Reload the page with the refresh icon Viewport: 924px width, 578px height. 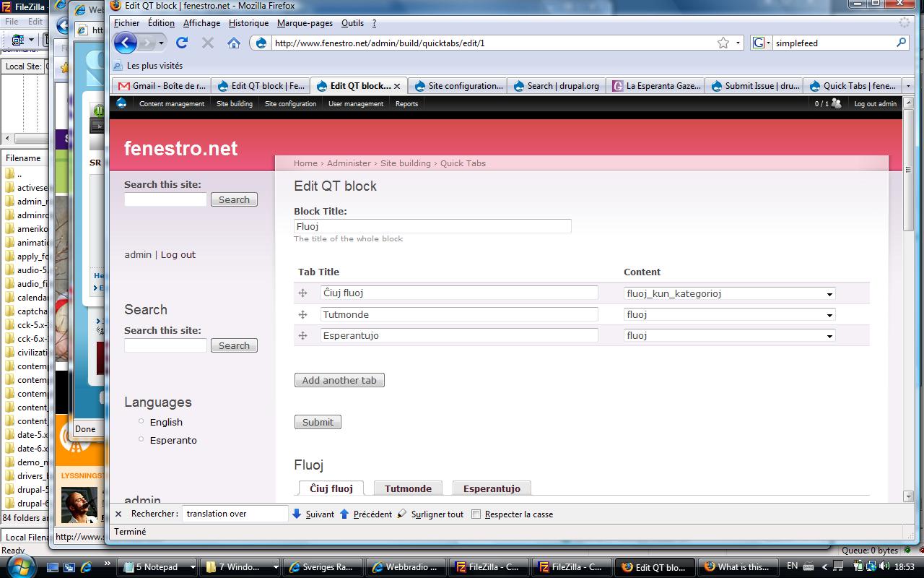(182, 43)
